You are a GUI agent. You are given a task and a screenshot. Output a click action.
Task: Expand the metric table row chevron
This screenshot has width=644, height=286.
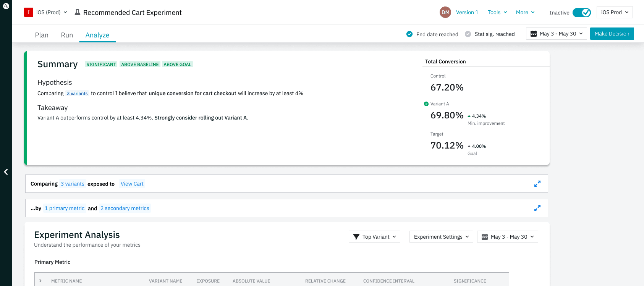[x=40, y=281]
